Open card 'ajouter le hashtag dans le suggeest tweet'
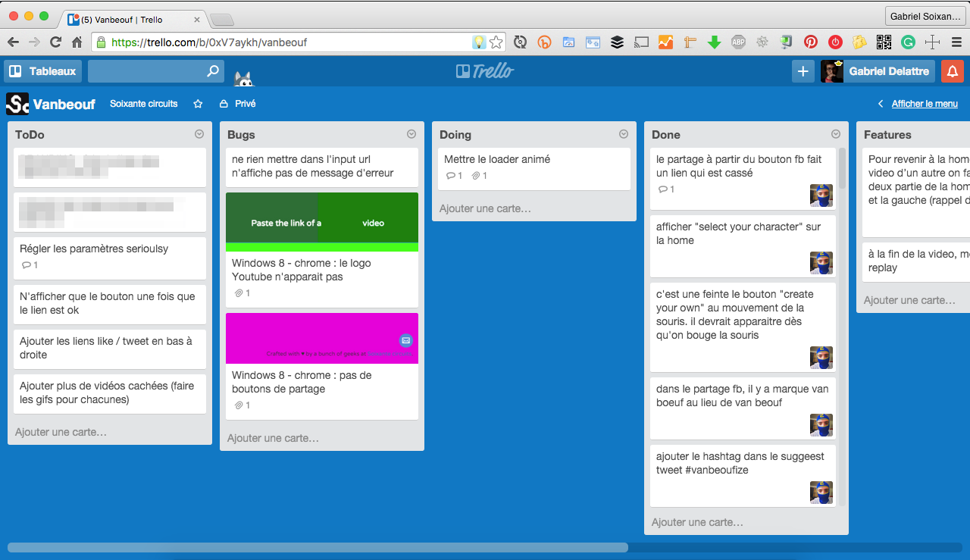The height and width of the screenshot is (560, 970). [743, 476]
